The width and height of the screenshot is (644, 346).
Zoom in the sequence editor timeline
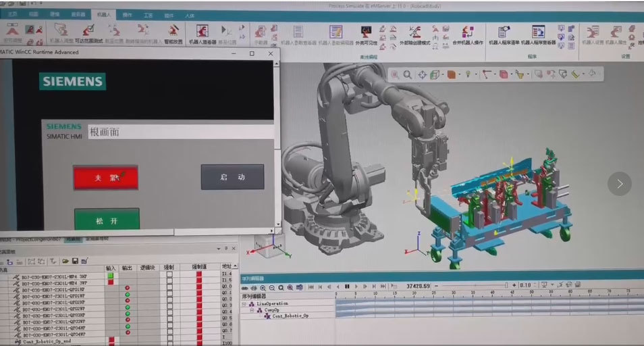pyautogui.click(x=263, y=288)
